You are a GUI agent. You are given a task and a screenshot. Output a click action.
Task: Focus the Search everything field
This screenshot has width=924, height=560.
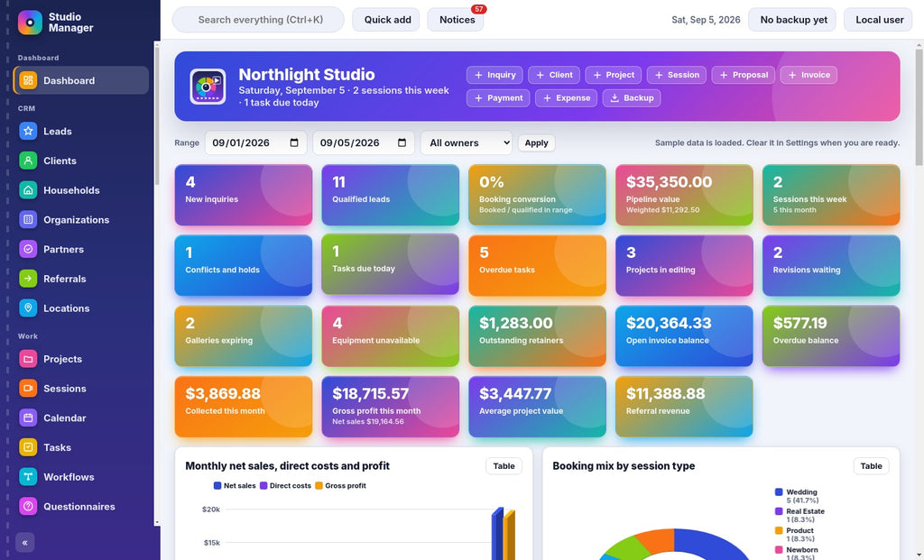258,20
